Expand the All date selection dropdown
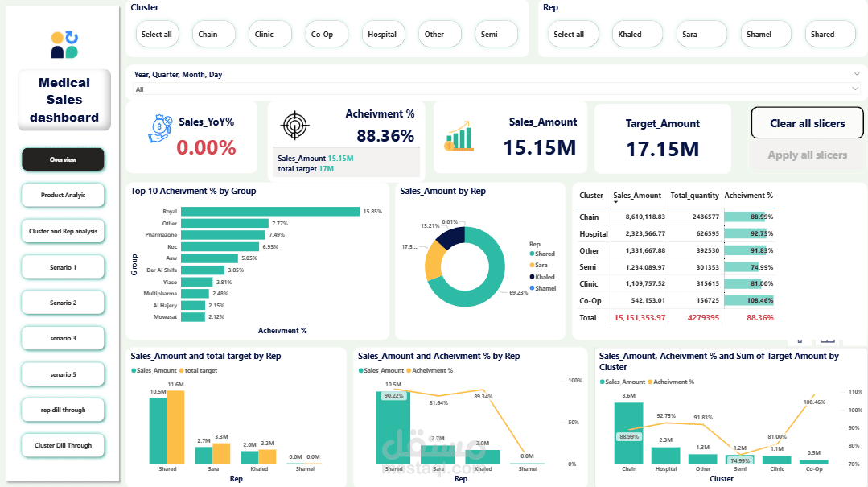 pyautogui.click(x=856, y=88)
